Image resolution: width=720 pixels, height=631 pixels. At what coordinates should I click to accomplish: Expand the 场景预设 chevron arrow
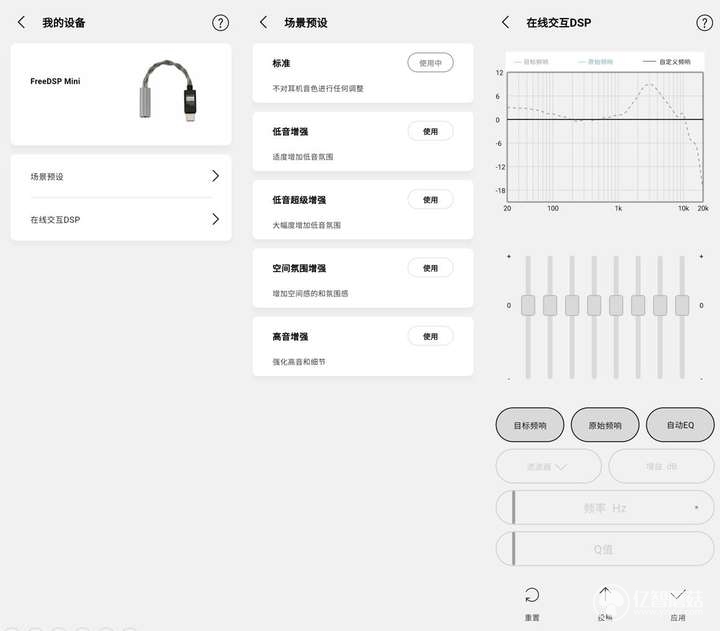tap(215, 176)
